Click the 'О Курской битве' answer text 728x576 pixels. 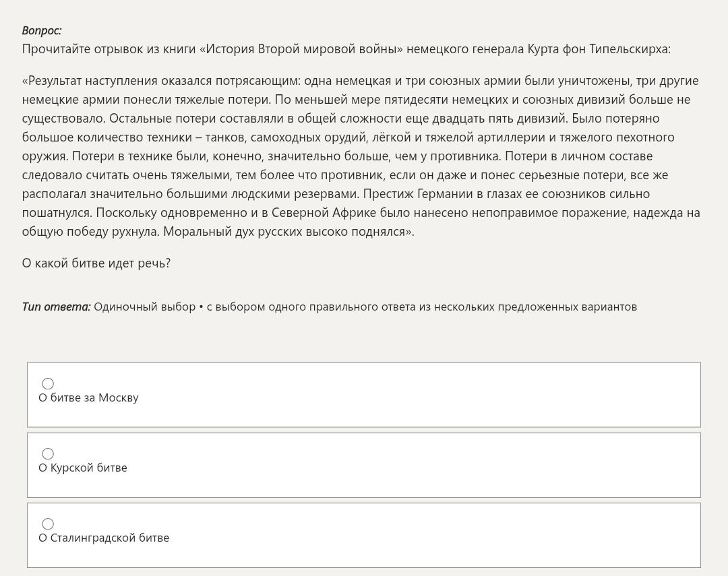83,468
